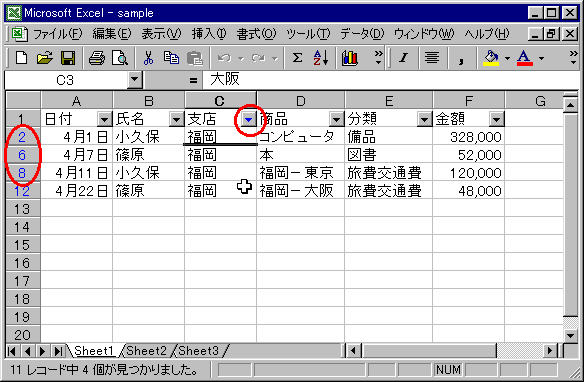Screen dimensions: 584x382
Task: Click the Sort Ascending A-Z icon
Action: pos(321,58)
